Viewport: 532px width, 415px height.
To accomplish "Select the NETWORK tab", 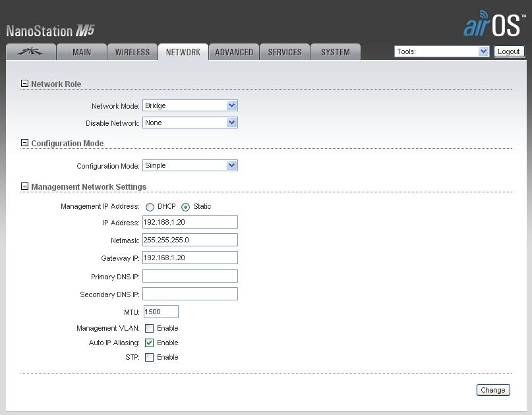I will point(183,52).
